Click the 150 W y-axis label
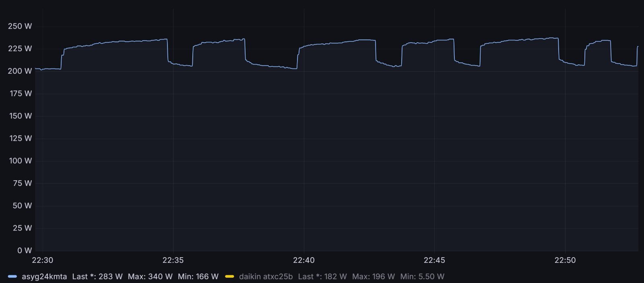 pyautogui.click(x=21, y=116)
